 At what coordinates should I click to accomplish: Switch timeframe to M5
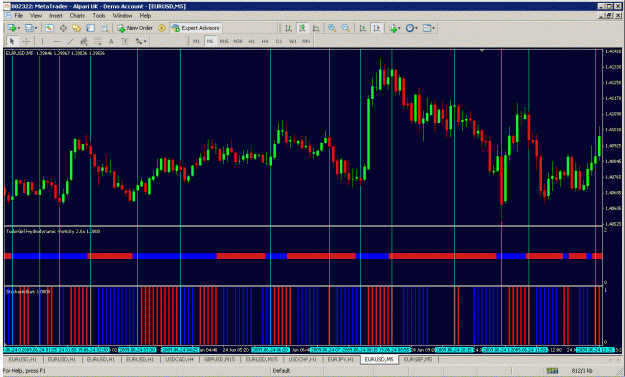pos(210,41)
